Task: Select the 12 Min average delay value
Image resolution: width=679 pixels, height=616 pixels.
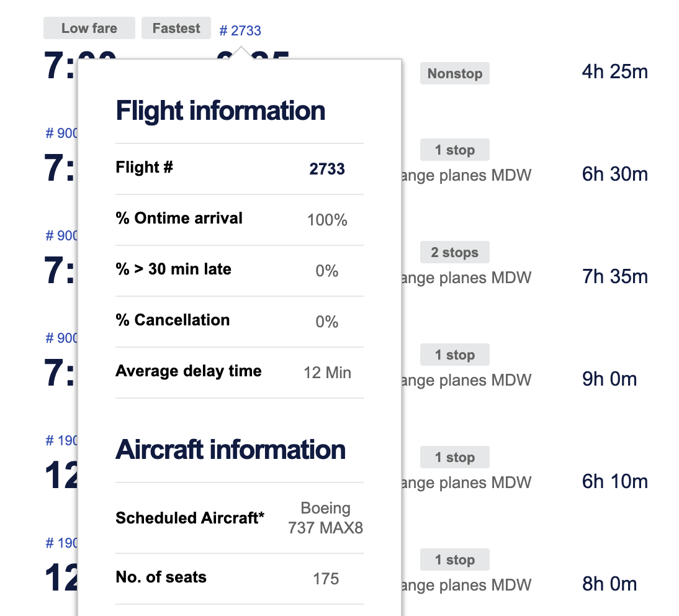Action: pos(327,373)
